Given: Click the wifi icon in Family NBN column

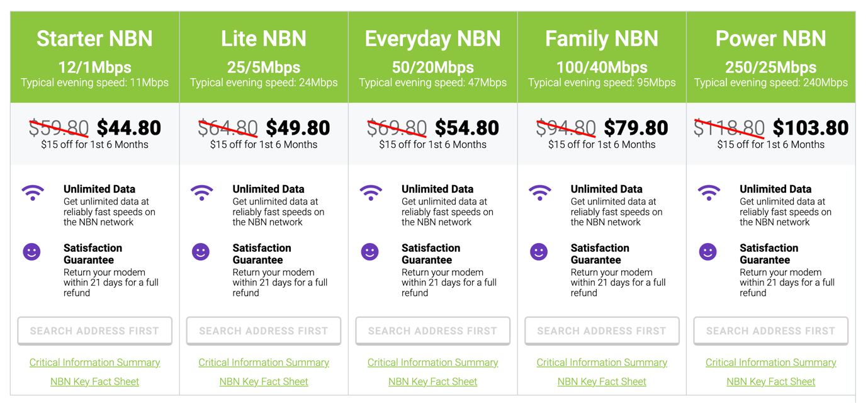Looking at the screenshot, I should (x=539, y=193).
